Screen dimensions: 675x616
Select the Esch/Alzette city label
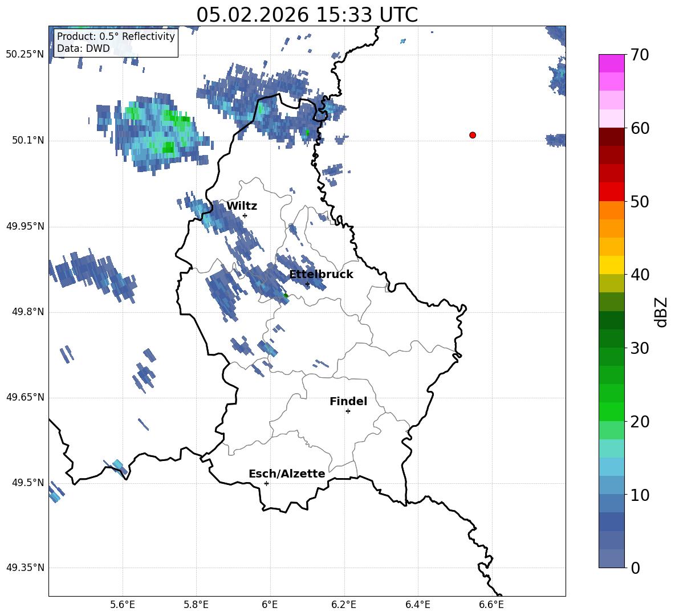point(287,474)
